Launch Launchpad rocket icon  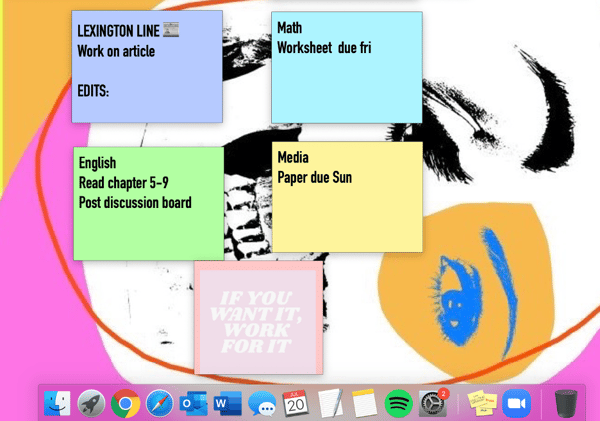[x=91, y=403]
